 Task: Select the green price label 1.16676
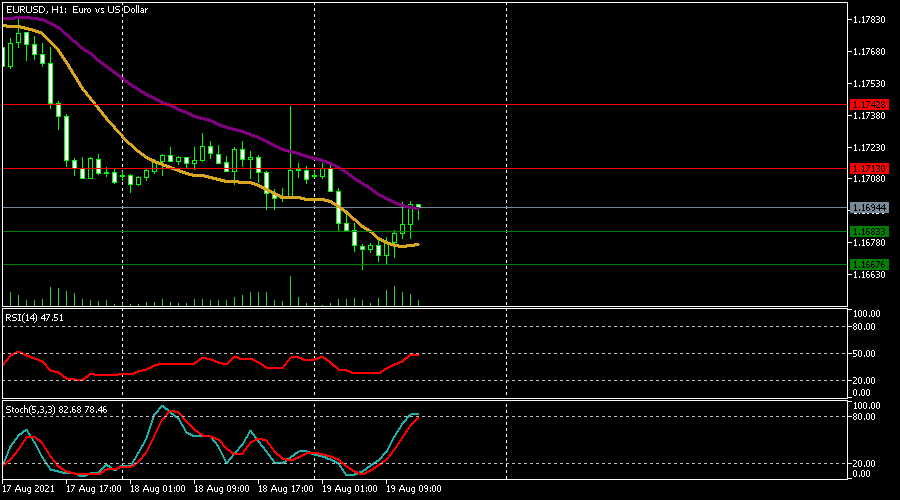pyautogui.click(x=869, y=265)
